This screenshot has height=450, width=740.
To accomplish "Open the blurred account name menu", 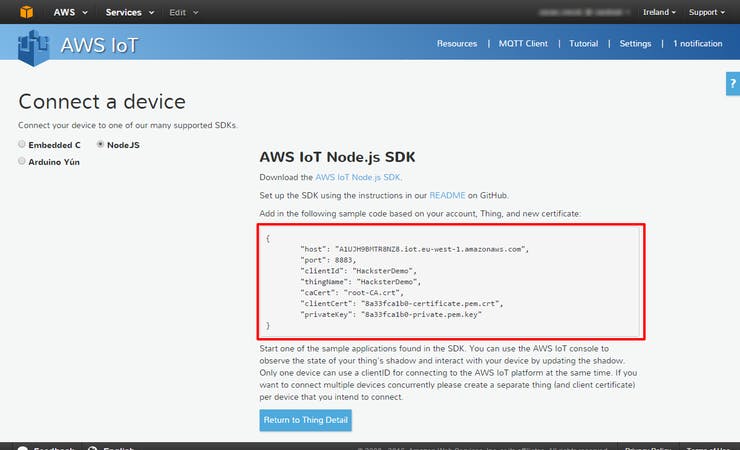I will click(x=578, y=12).
